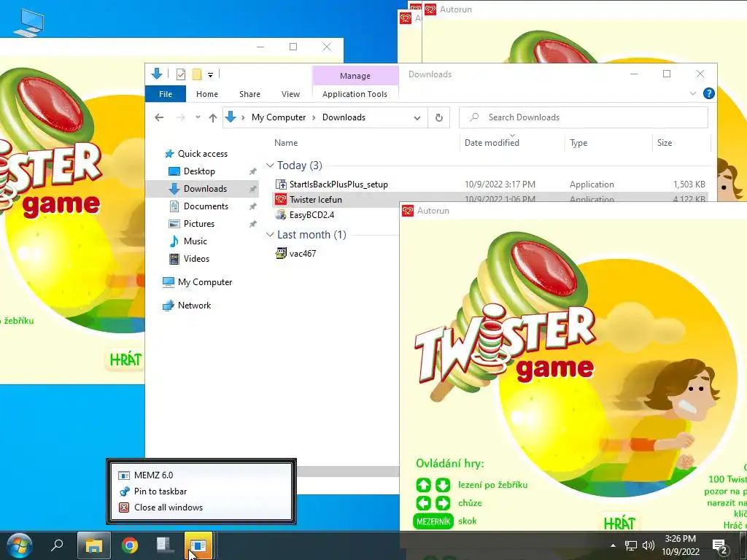Click HRÁT button in front Autorun window
This screenshot has height=560, width=747.
pyautogui.click(x=619, y=524)
